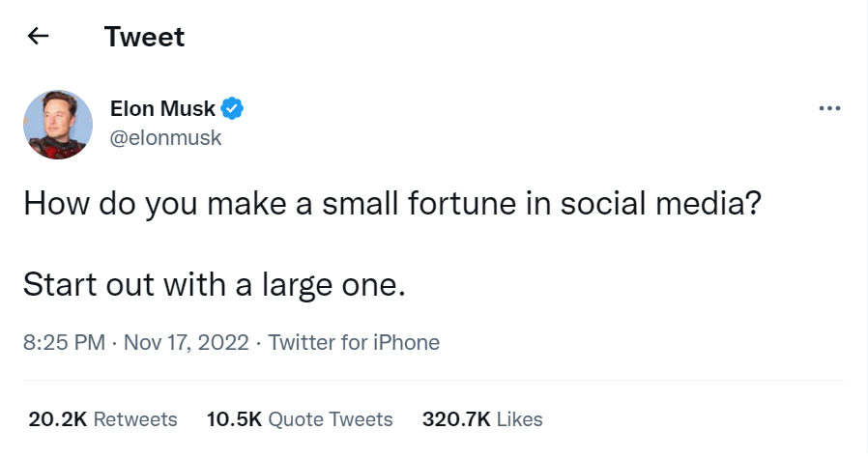Click the 8:25 PM timestamp
Image resolution: width=868 pixels, height=459 pixels.
pos(64,342)
